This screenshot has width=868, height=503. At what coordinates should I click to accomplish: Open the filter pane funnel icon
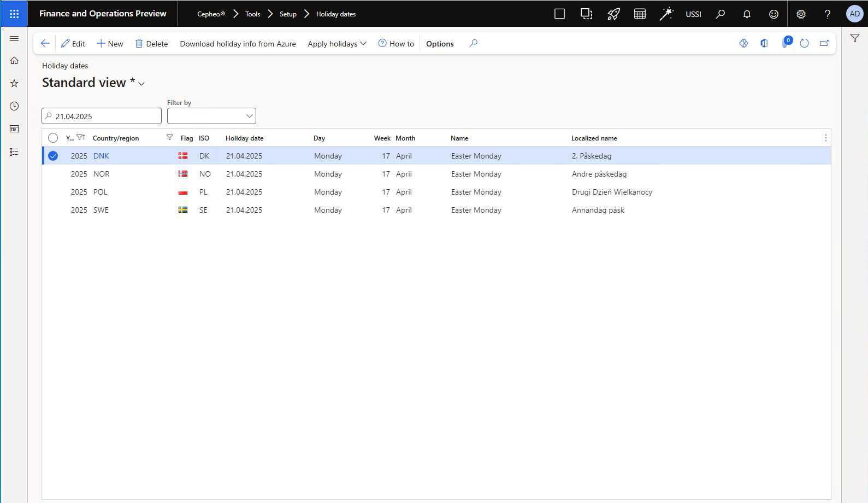click(855, 38)
